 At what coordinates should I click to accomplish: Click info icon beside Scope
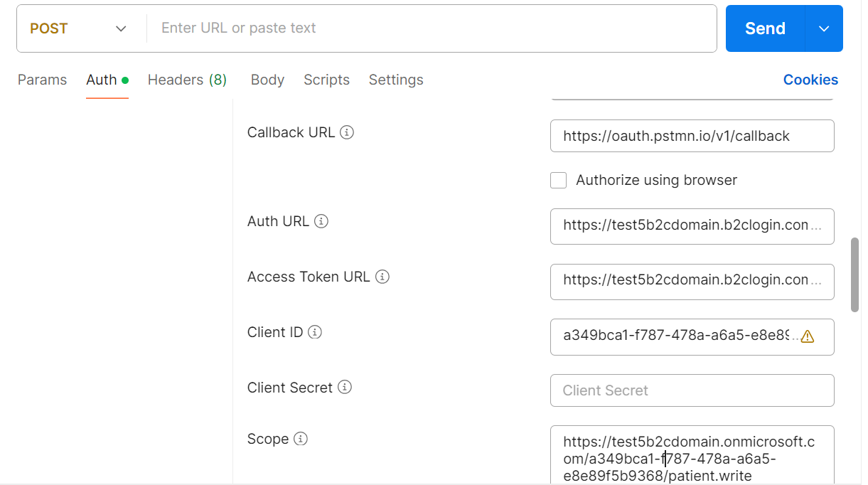coord(301,439)
